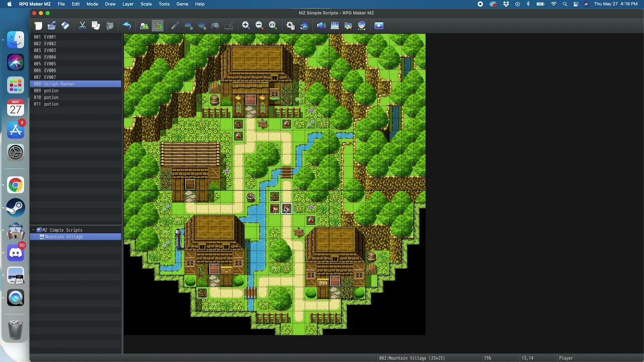Switch to Map editing mode
644x362 pixels.
144,26
